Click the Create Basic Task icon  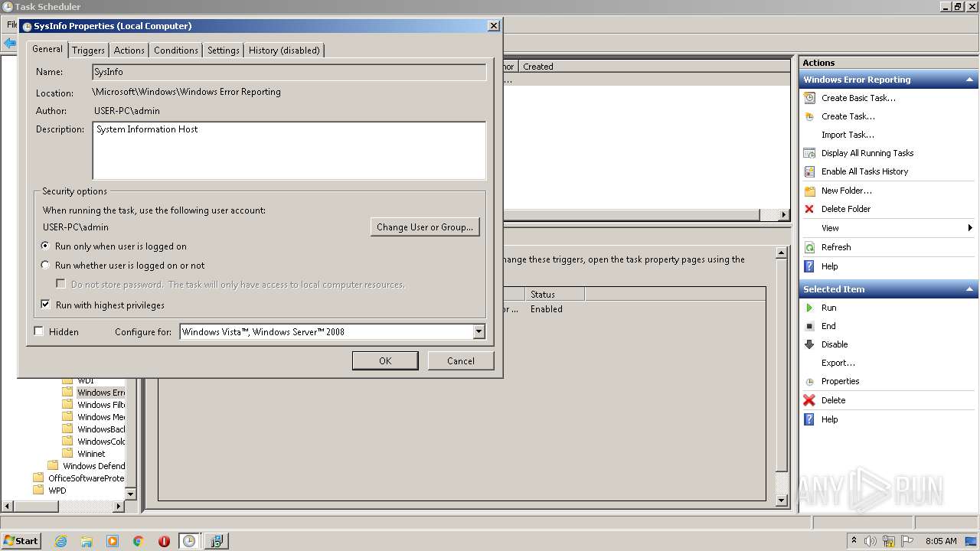tap(809, 98)
